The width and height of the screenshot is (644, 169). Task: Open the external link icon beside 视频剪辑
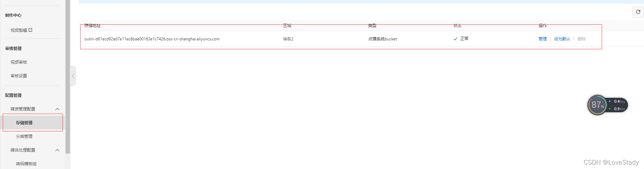click(x=30, y=30)
